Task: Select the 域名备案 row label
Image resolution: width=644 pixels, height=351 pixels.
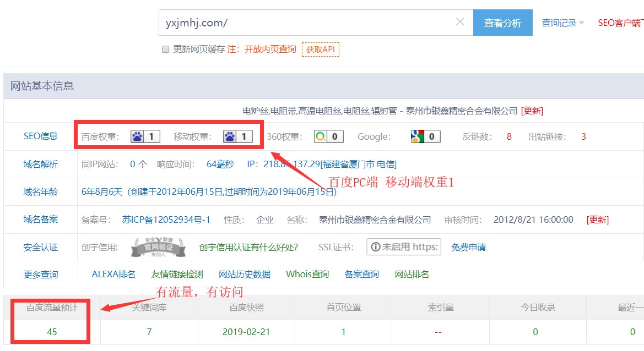Action: pos(41,220)
